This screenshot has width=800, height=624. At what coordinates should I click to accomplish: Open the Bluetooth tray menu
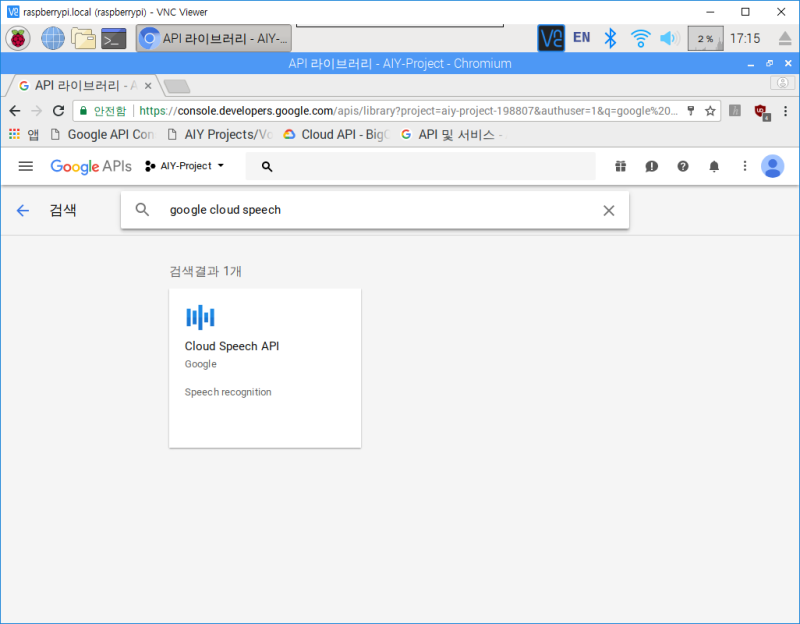coord(610,38)
